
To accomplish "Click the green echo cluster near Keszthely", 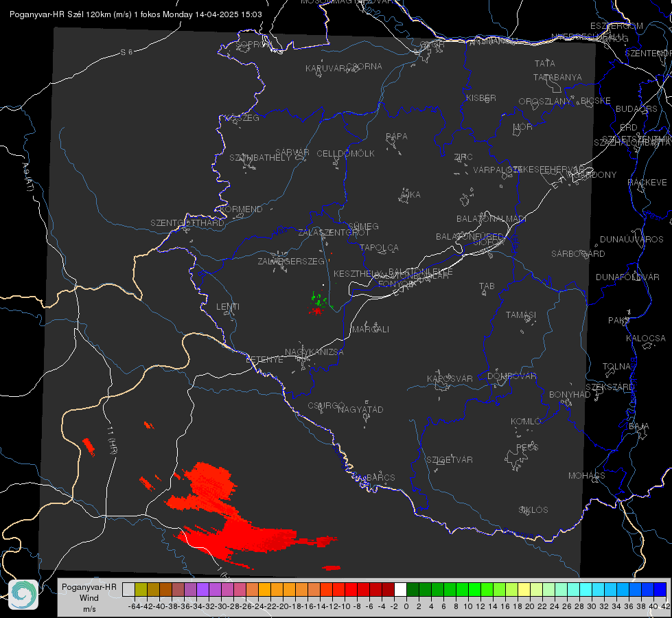I will 319,299.
